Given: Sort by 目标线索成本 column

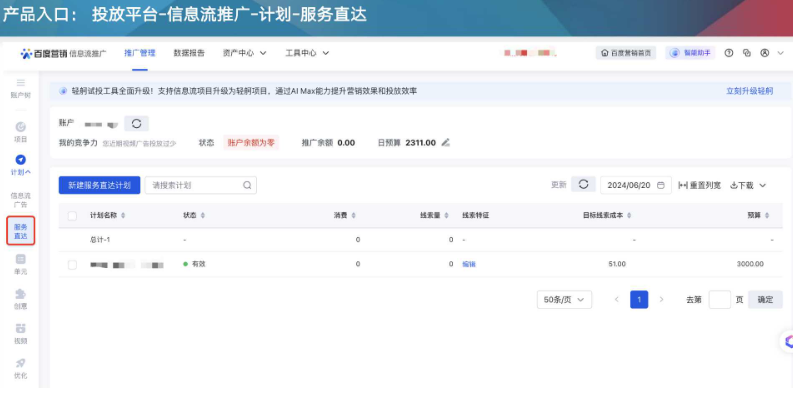Looking at the screenshot, I should click(x=629, y=216).
